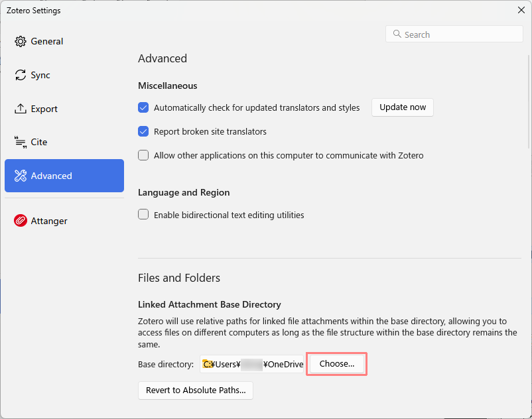Click the Advanced wrench icon
This screenshot has width=532, height=419.
pos(20,176)
